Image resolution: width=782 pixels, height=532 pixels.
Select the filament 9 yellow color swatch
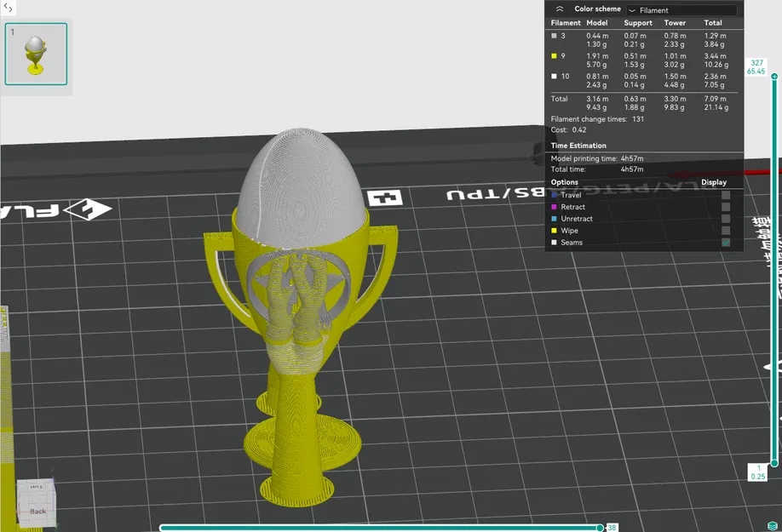554,55
